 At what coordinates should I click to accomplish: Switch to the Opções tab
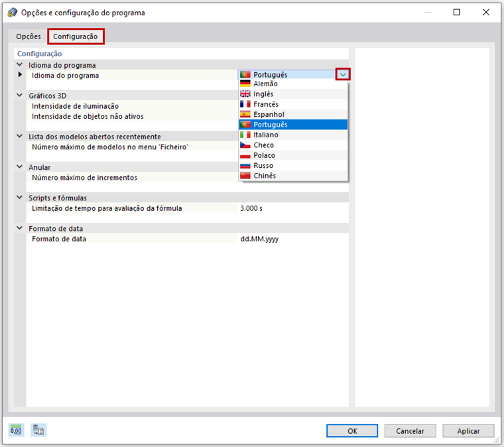pyautogui.click(x=29, y=36)
